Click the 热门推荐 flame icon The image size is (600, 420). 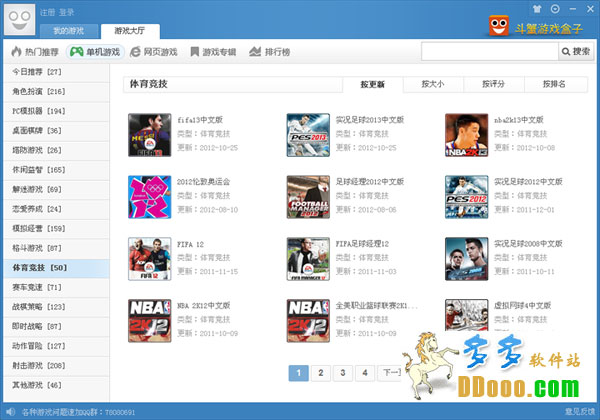(16, 51)
